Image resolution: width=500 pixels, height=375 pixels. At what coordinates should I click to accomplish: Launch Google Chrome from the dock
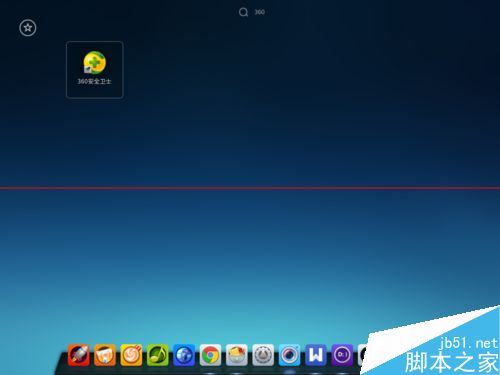point(210,355)
